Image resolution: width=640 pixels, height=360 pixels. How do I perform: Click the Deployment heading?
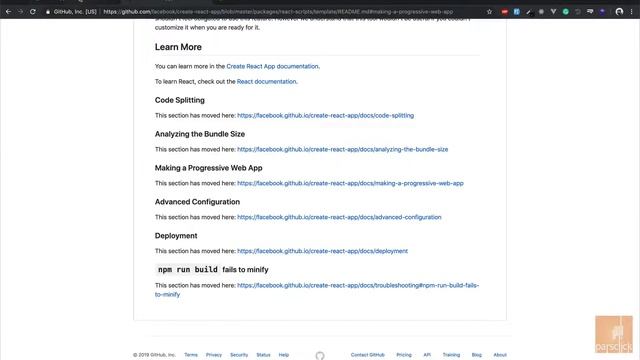(x=176, y=236)
